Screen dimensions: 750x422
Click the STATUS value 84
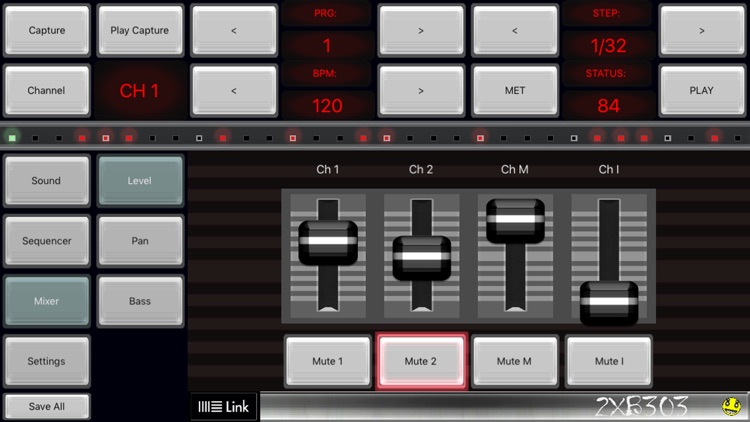point(608,106)
